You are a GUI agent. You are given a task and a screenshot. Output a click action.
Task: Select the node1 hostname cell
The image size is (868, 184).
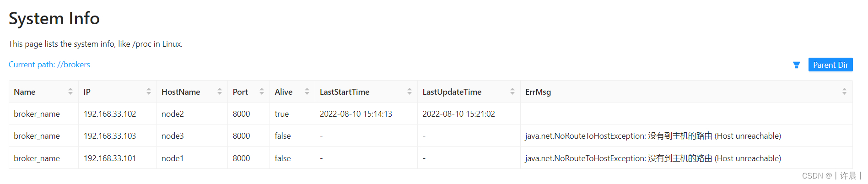coord(173,158)
